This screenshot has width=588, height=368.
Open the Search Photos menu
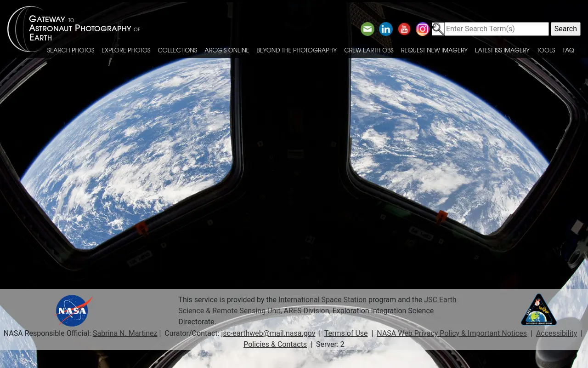71,50
